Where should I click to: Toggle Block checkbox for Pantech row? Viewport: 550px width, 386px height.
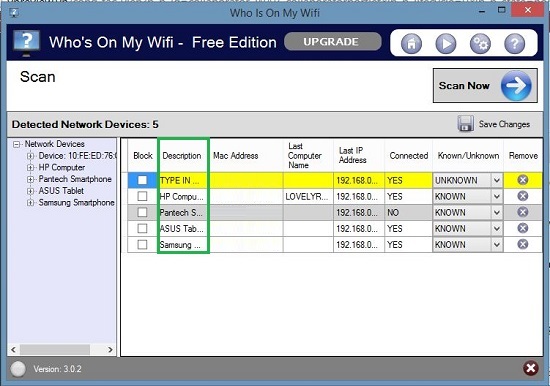point(142,212)
